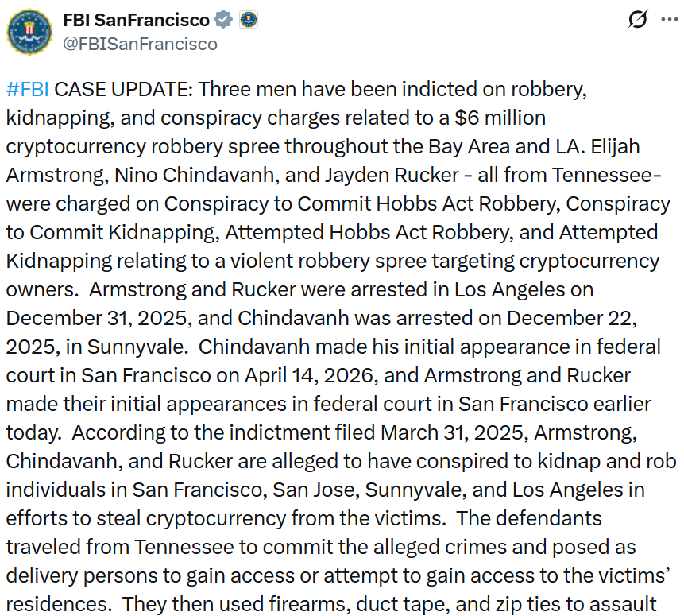Click the "March 31, 2025" indictment date text
This screenshot has width=684, height=616.
click(x=454, y=432)
